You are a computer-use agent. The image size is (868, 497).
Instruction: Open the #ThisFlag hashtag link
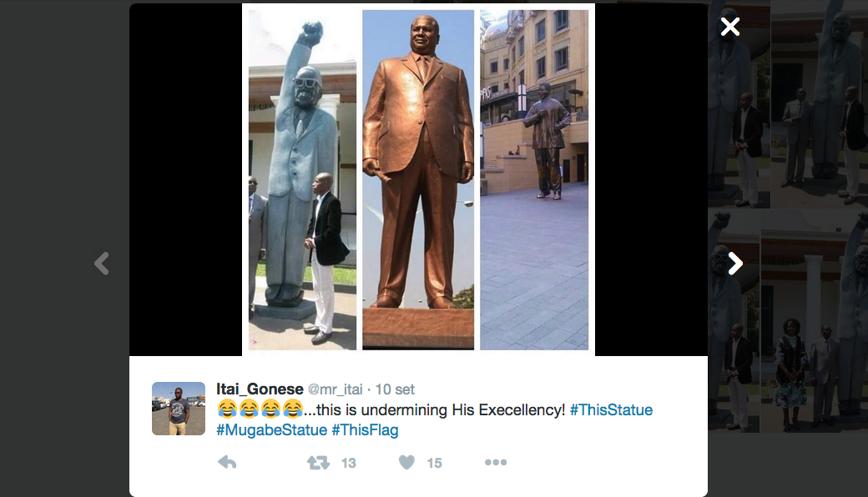pyautogui.click(x=365, y=429)
